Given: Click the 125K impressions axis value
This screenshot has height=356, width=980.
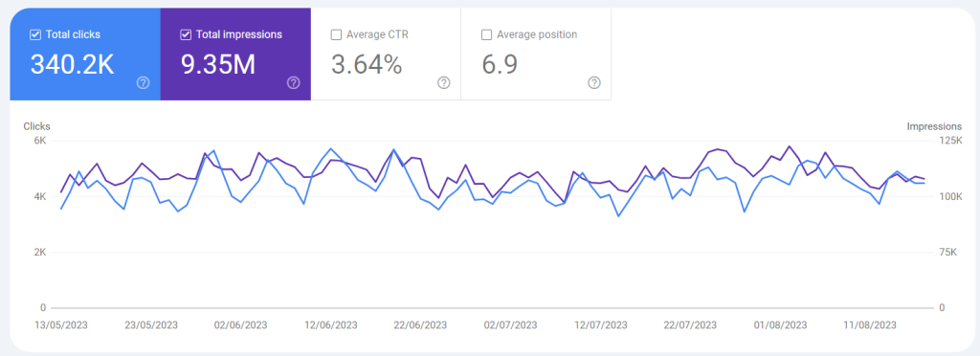Looking at the screenshot, I should (x=951, y=141).
